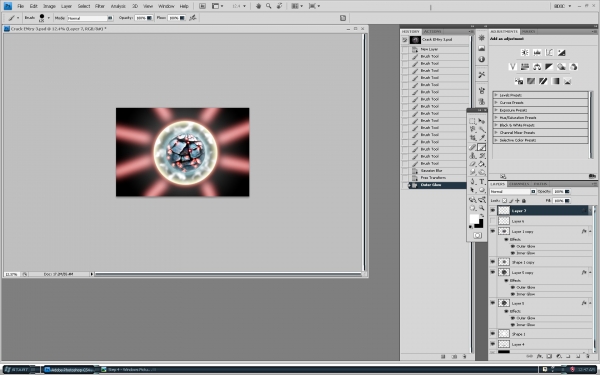The width and height of the screenshot is (600, 375).
Task: Hide Layer 7 visibility eye
Action: [492, 210]
